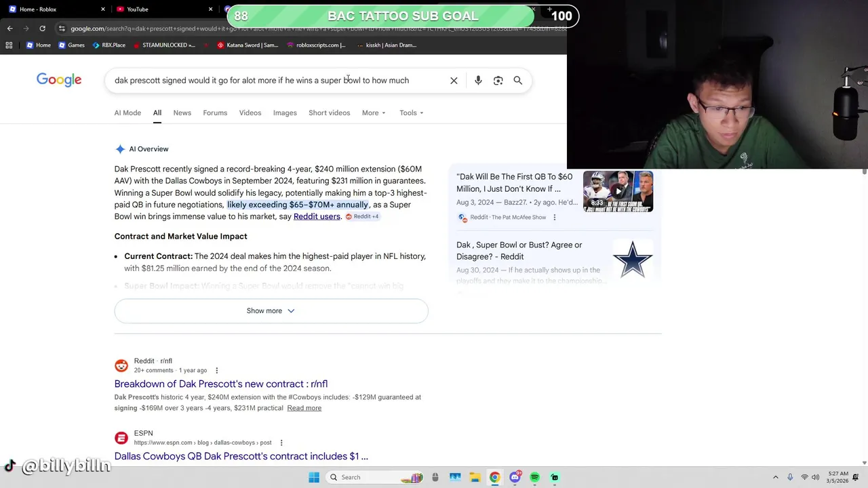Expand the More search filters dropdown
Image resolution: width=868 pixels, height=488 pixels.
pos(374,113)
